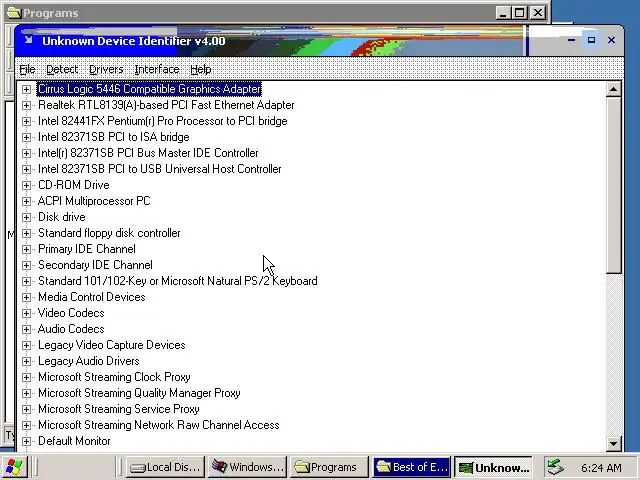The image size is (640, 480).
Task: Expand the Media Control Devices node
Action: coord(27,297)
